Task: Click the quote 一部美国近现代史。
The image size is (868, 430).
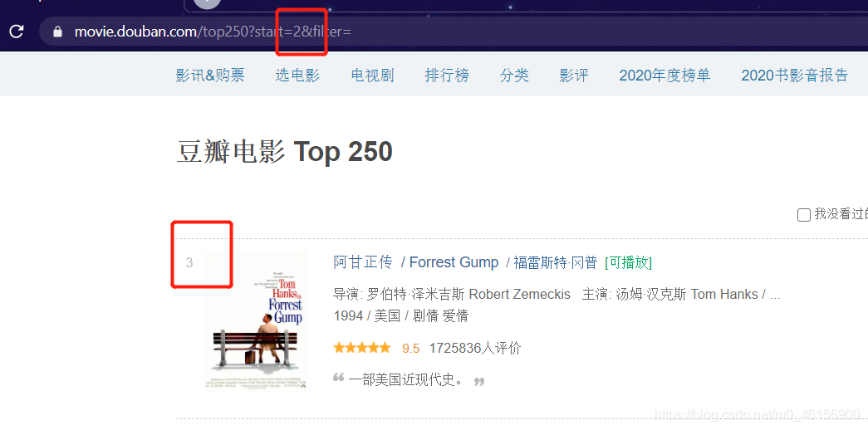Action: pos(406,380)
